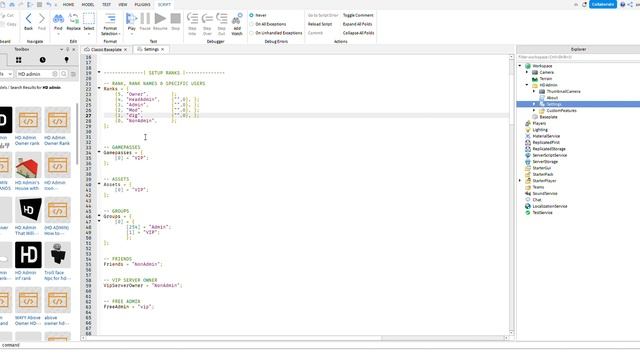The height and width of the screenshot is (360, 640).
Task: Clear the Toolbox search text
Action: [55, 74]
